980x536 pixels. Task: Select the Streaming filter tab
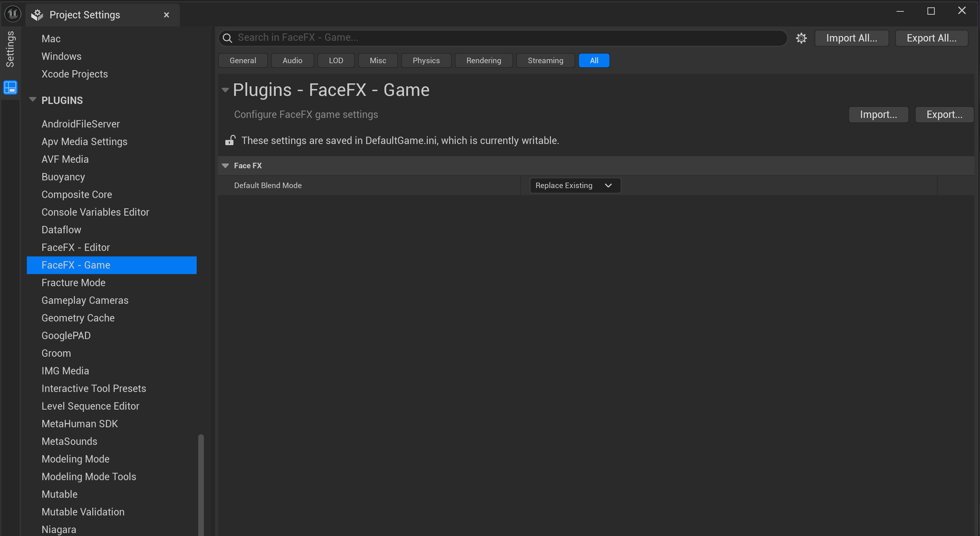click(x=545, y=61)
